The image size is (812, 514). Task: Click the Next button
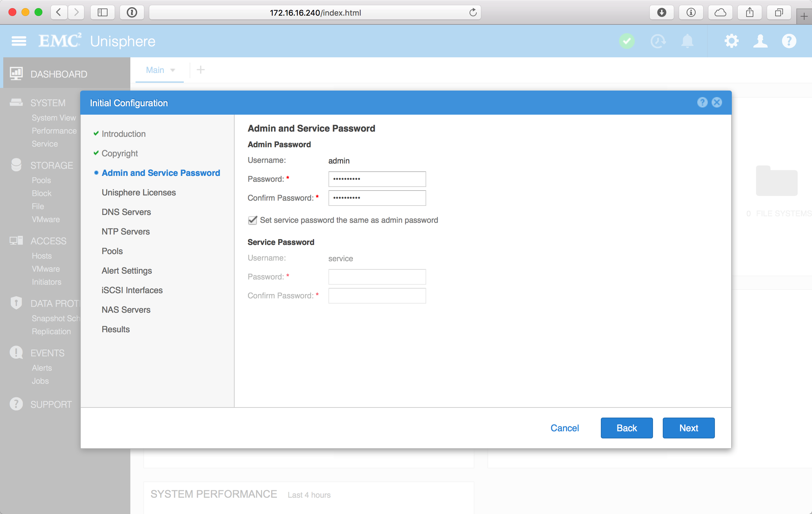click(688, 428)
